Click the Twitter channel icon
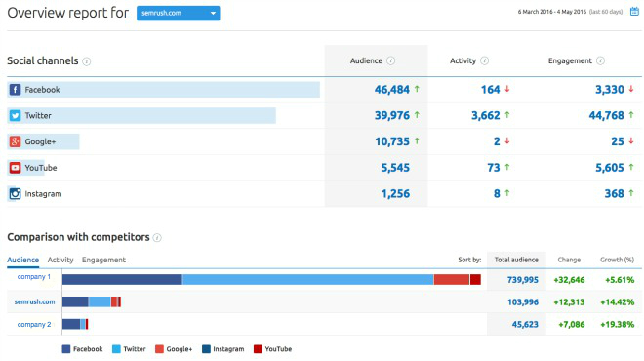644x361 pixels. point(16,115)
